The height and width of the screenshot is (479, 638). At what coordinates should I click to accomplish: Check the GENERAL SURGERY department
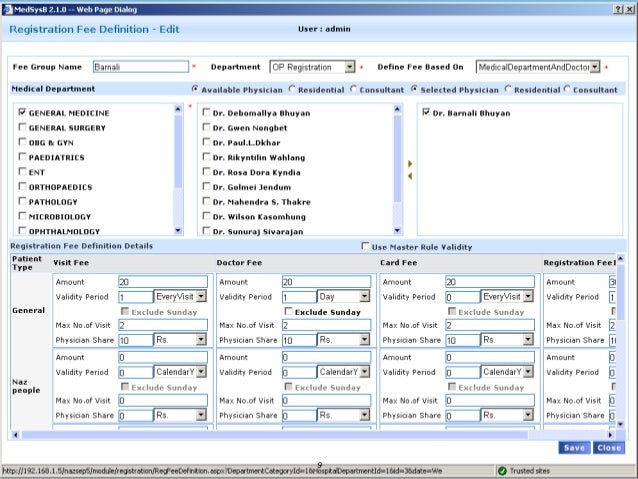pos(22,127)
